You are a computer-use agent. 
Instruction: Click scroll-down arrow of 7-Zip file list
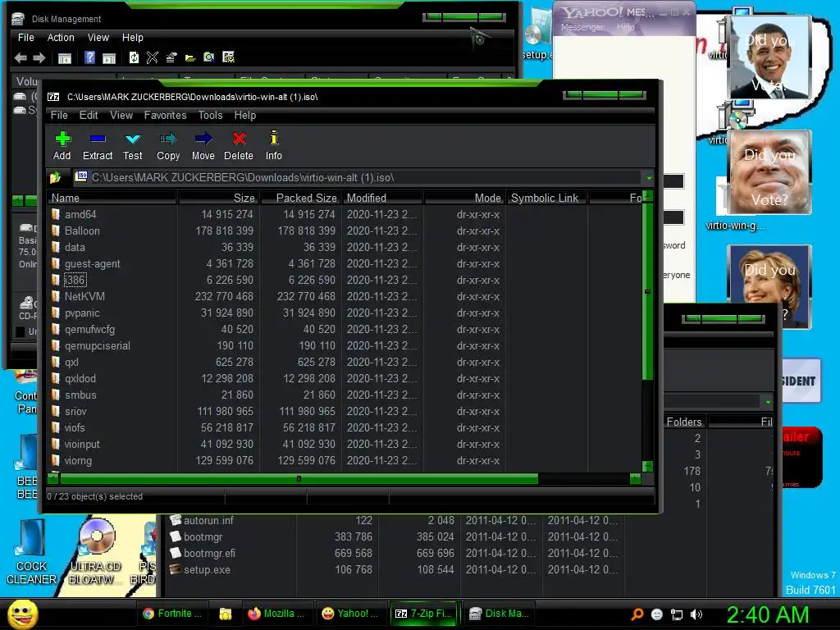click(x=647, y=466)
